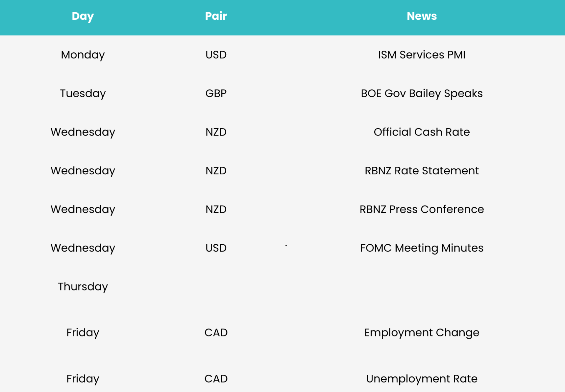Select the ISM Services PMI news entry
565x392 pixels.
[x=422, y=55]
